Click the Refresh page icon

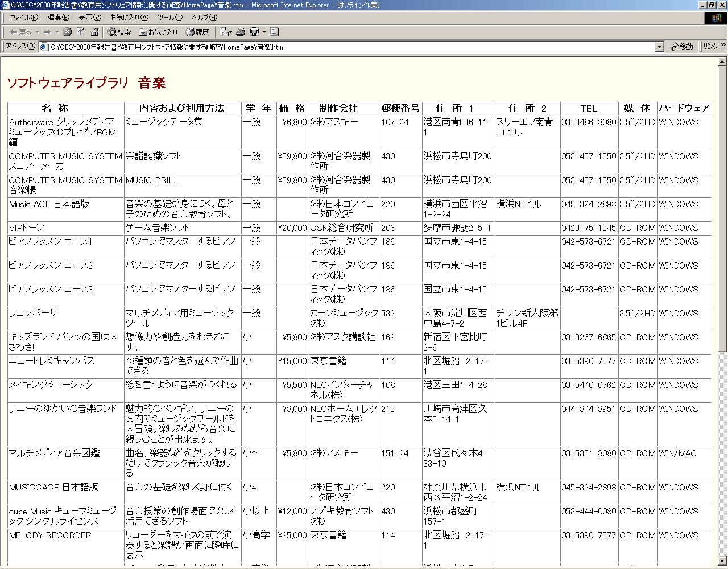click(81, 32)
